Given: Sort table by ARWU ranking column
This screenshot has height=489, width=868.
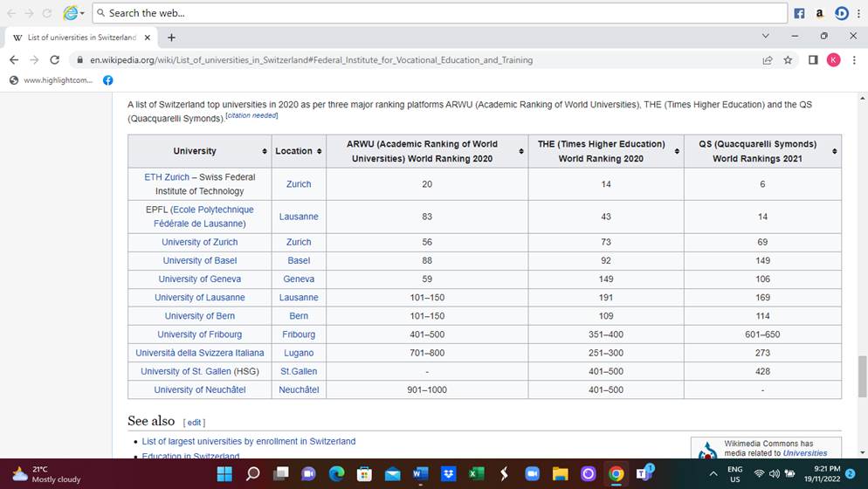Looking at the screenshot, I should click(521, 151).
